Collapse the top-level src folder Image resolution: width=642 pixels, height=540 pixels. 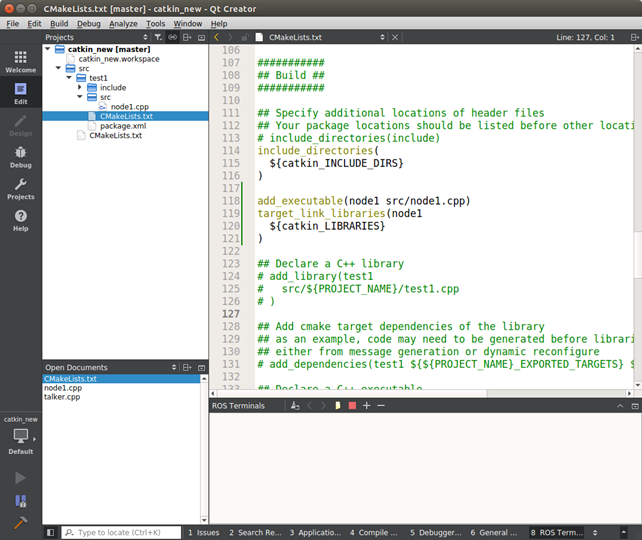click(x=59, y=68)
